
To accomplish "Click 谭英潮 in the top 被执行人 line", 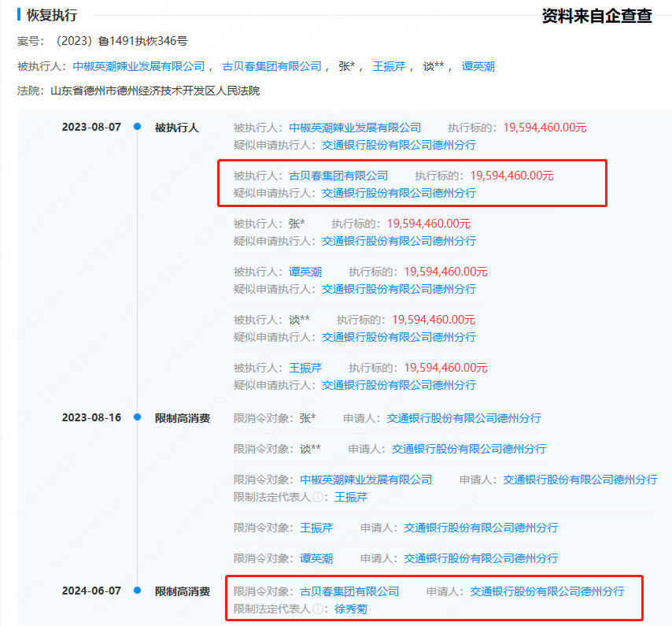I will click(x=478, y=67).
